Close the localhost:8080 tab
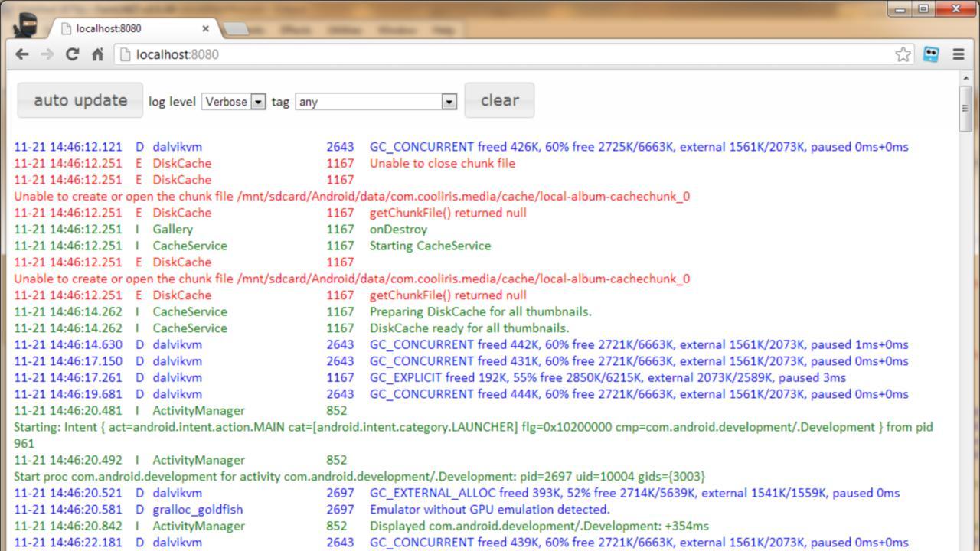 click(205, 29)
